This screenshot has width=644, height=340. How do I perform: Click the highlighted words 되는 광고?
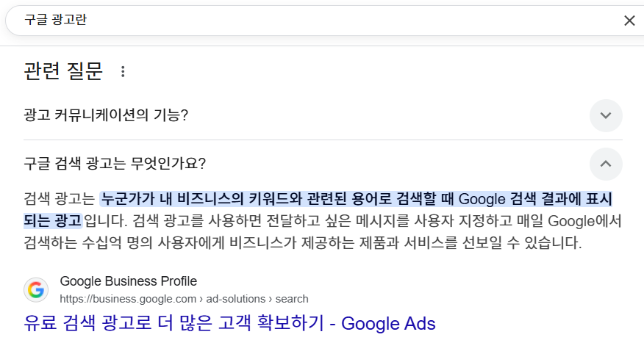(51, 220)
